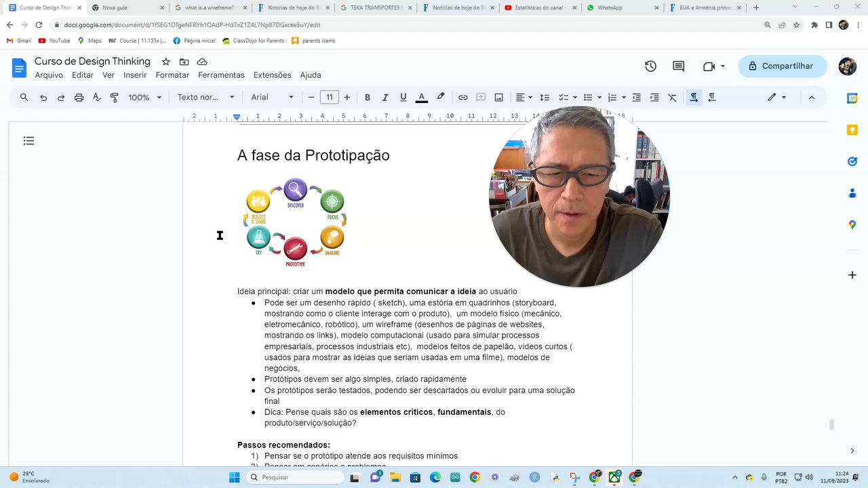
Task: Open the editing mode pencil dropdown
Action: (x=776, y=98)
